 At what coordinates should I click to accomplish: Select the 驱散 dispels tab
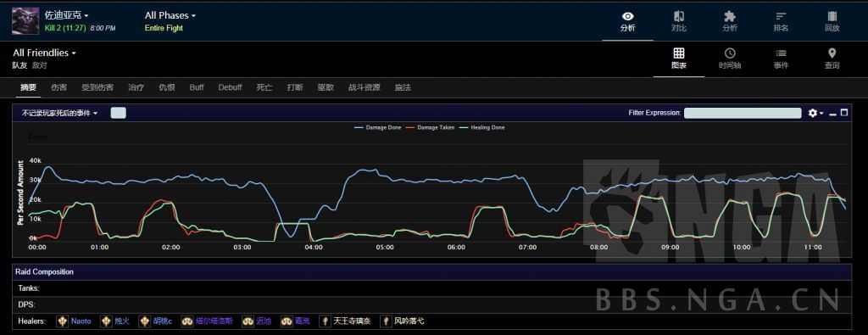(325, 87)
